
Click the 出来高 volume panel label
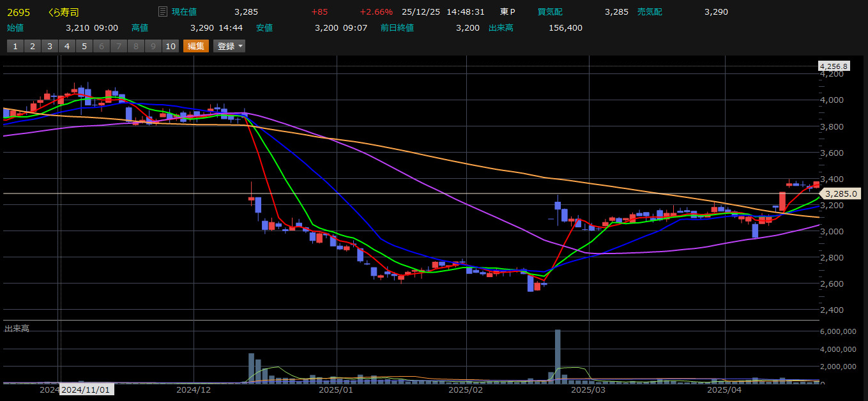point(17,328)
